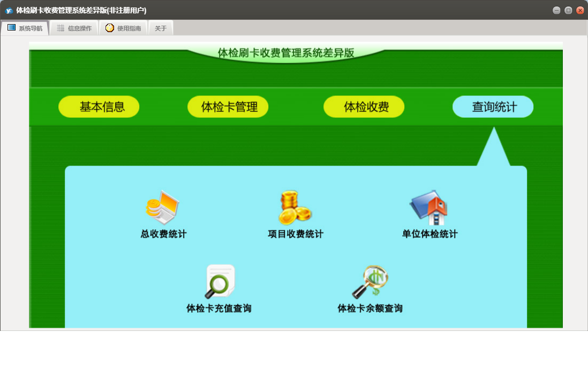Select the 基本信息 yellow button
588x385 pixels.
point(99,107)
